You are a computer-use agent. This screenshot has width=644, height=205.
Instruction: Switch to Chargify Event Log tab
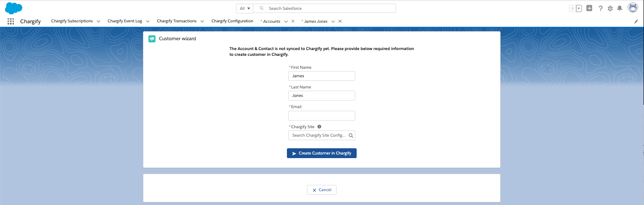click(125, 21)
